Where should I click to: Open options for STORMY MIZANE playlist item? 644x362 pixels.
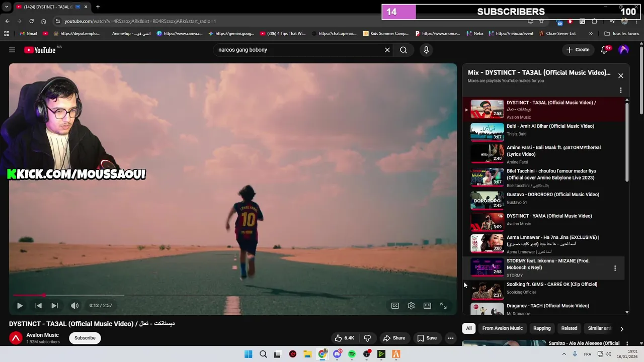[x=615, y=268]
